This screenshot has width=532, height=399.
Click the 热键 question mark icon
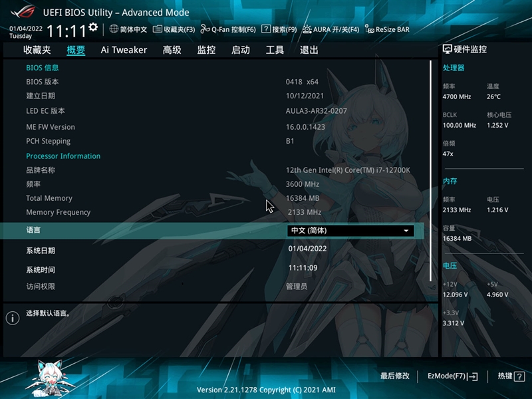[518, 376]
